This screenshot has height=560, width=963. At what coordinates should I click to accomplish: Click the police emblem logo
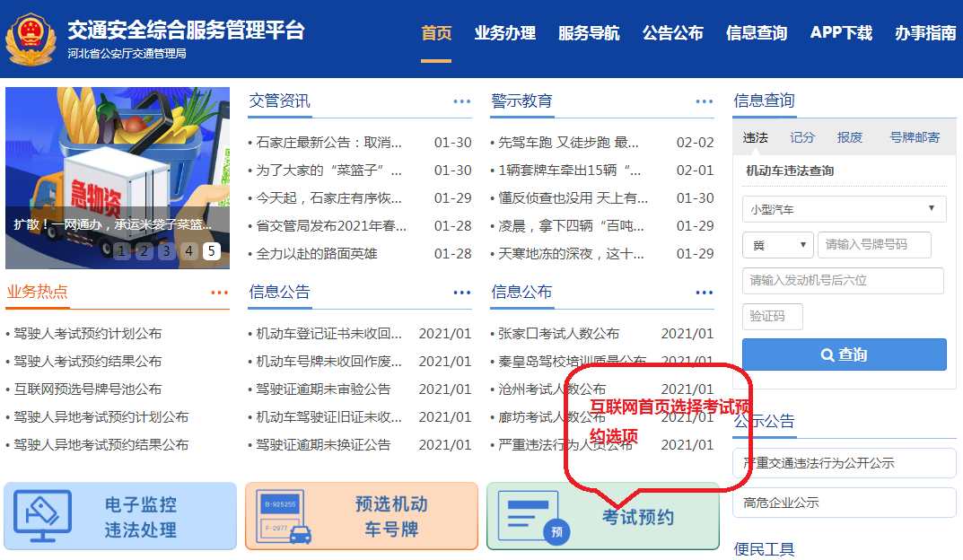(x=31, y=39)
